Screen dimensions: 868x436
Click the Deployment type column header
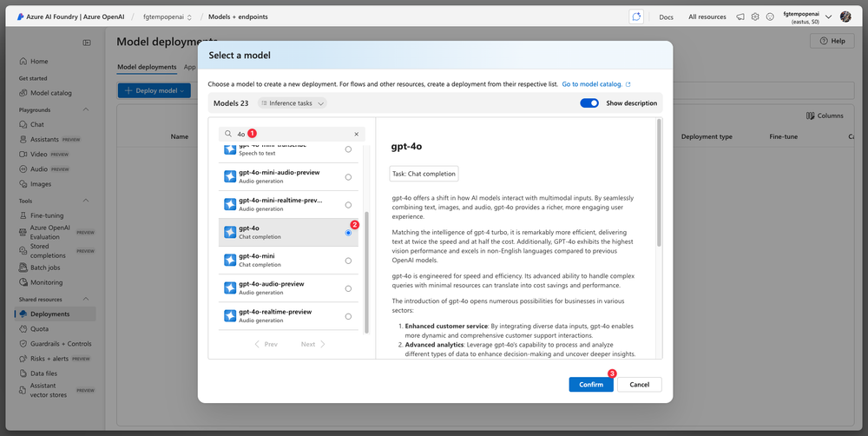pyautogui.click(x=707, y=137)
